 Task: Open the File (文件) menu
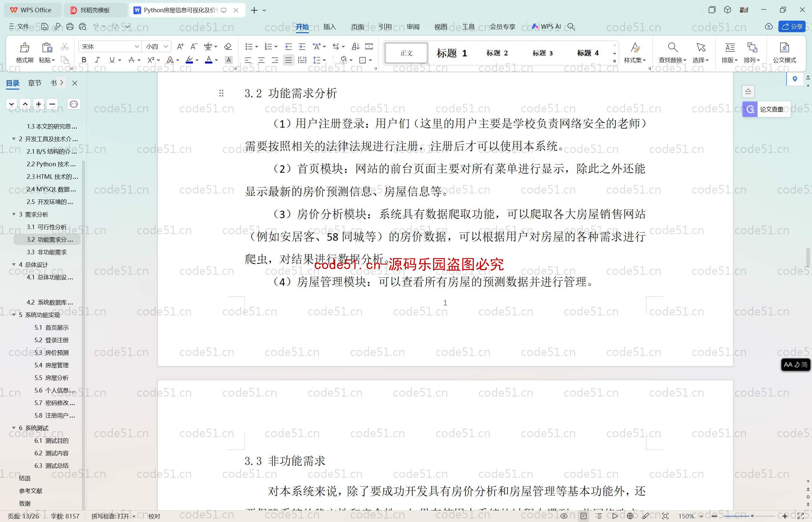tap(19, 26)
